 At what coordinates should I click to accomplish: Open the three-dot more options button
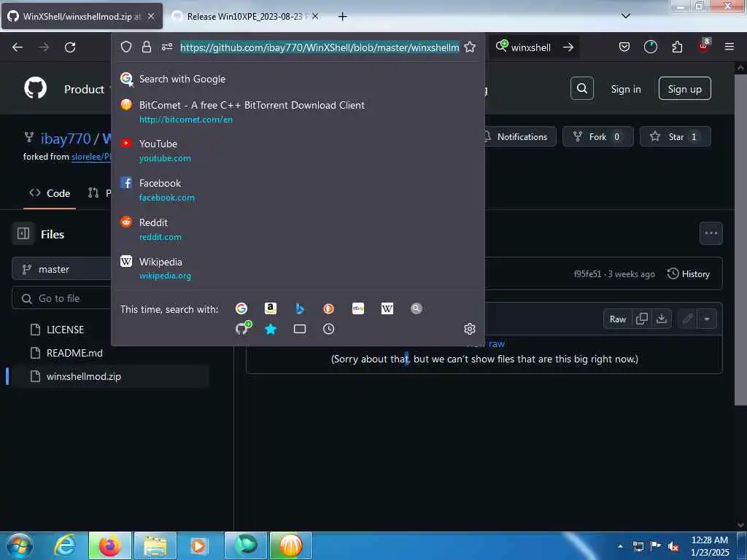pos(711,233)
